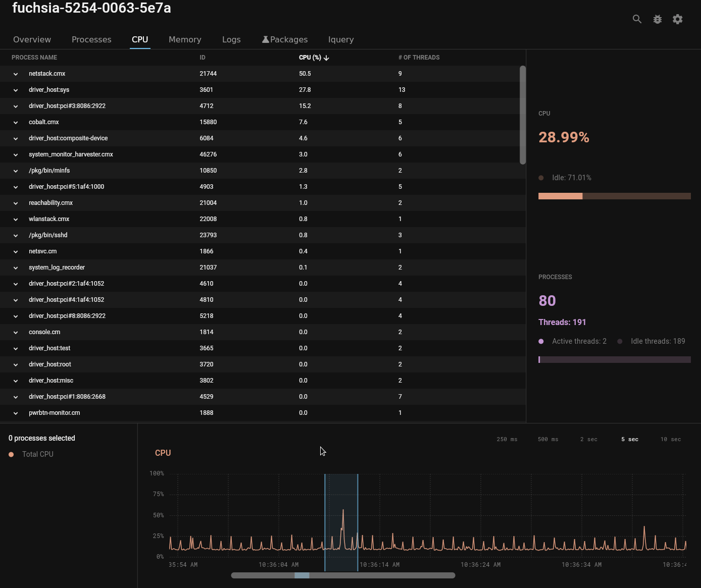Open the search icon in header
Viewport: 701px width, 588px height.
click(x=637, y=19)
